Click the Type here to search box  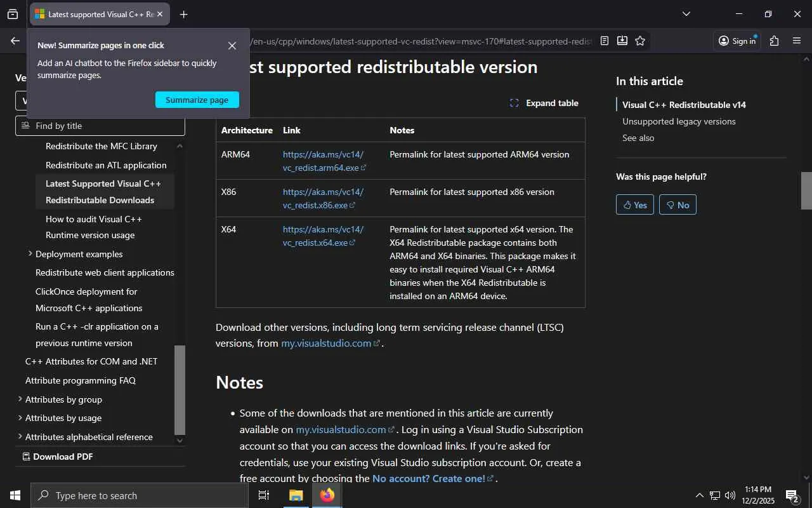(140, 495)
